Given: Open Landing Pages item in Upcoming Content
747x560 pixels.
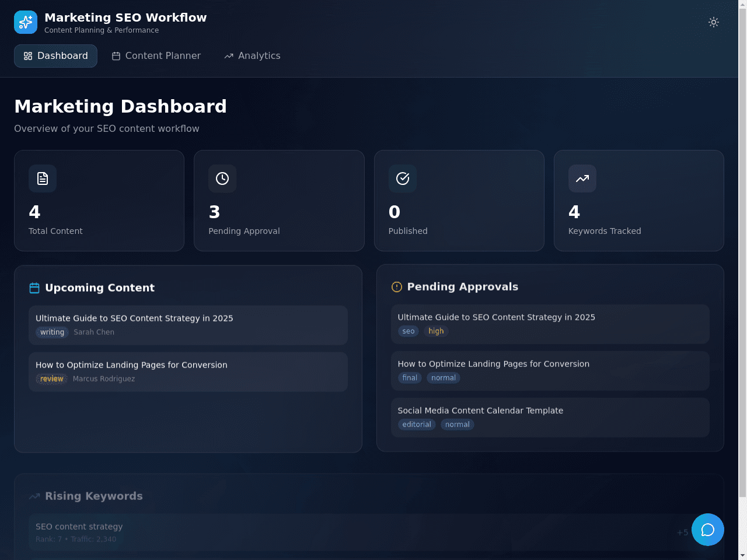Looking at the screenshot, I should click(x=188, y=372).
